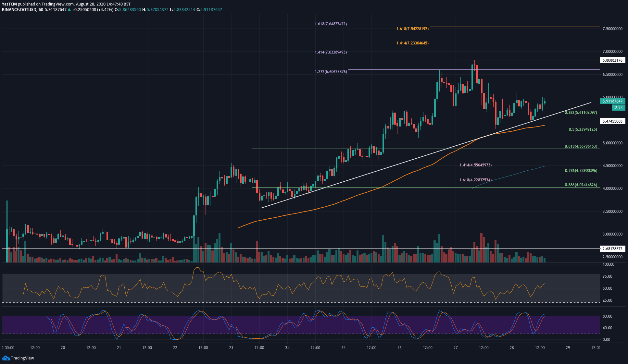This screenshot has height=364, width=628.
Task: Select the 1.272(6.60623876) extension label
Action: tap(331, 72)
